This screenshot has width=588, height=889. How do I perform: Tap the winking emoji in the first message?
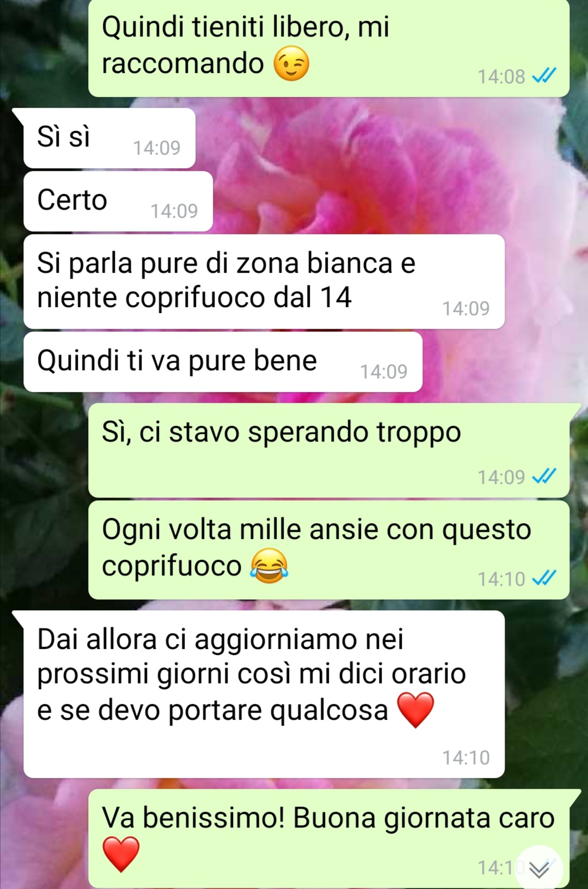tap(291, 64)
